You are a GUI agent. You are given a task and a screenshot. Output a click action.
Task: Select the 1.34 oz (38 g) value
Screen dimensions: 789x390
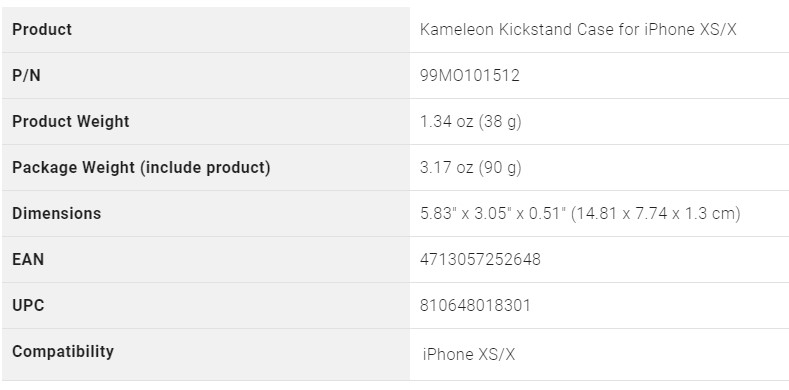(471, 122)
